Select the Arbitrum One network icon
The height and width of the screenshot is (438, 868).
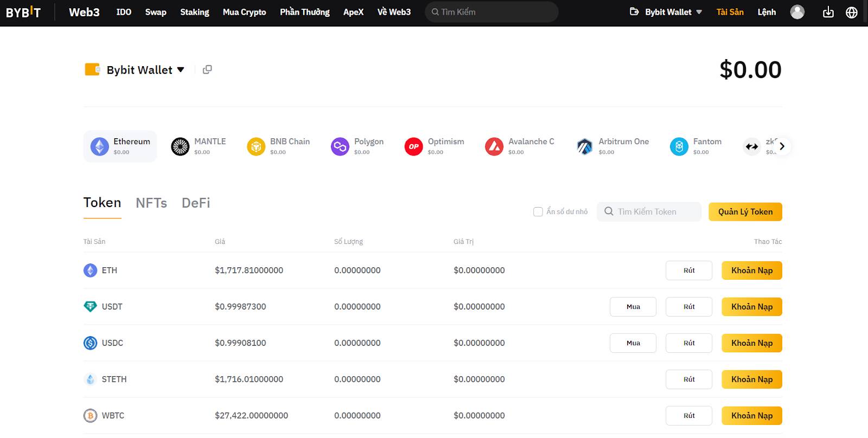(584, 146)
